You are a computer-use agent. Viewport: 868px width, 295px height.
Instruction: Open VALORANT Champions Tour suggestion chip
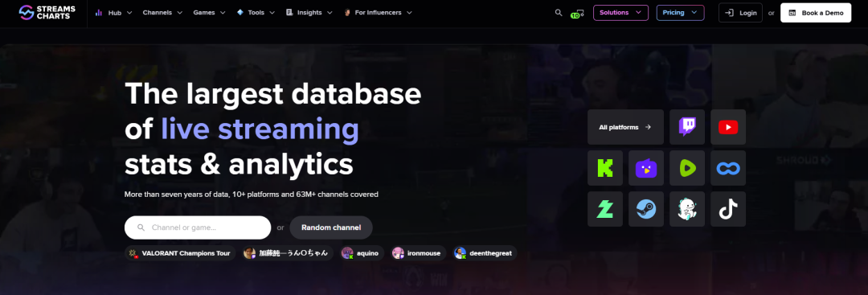tap(181, 253)
